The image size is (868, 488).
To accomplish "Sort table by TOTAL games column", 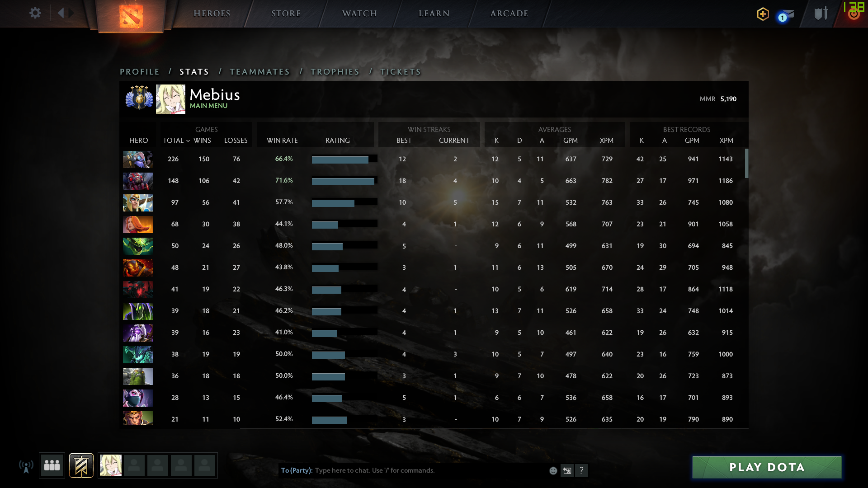I will tap(173, 141).
